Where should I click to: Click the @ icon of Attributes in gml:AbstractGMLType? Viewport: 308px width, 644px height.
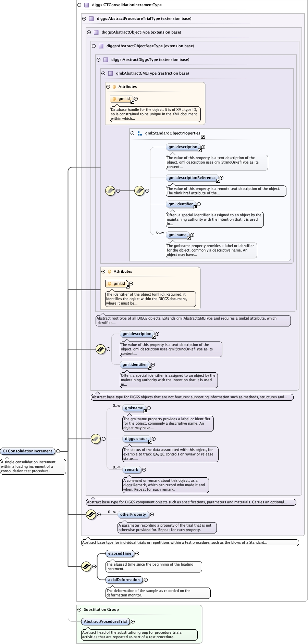[x=114, y=87]
